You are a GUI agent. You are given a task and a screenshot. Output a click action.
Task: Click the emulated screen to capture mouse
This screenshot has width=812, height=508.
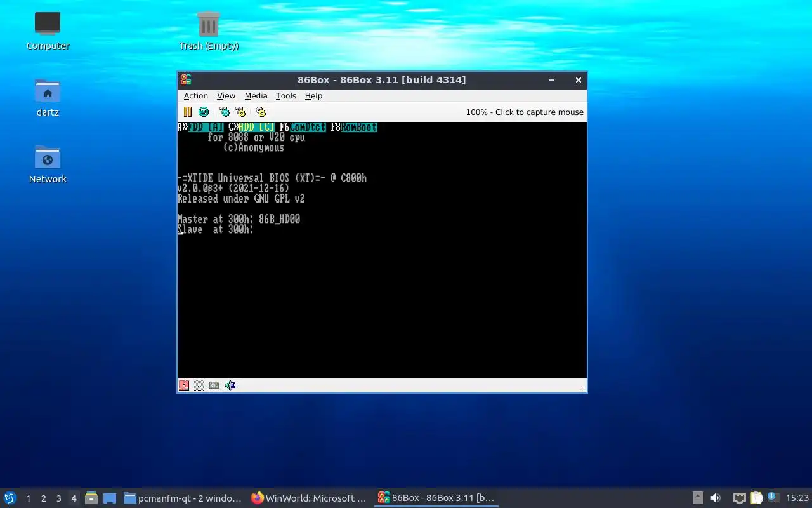(x=382, y=250)
